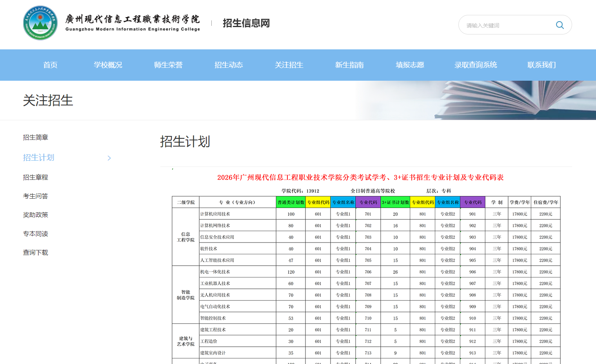Viewport: 596px width, 364px height.
Task: Expand the 招生计划 sidebar chevron
Action: (x=109, y=158)
